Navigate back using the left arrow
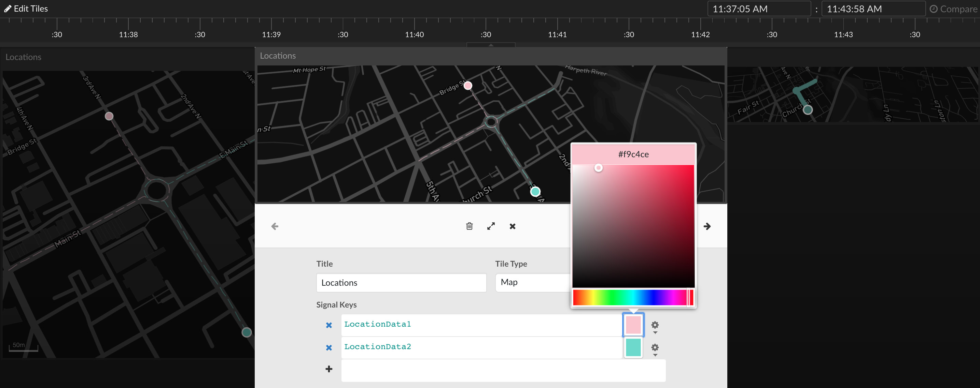980x388 pixels. coord(275,226)
